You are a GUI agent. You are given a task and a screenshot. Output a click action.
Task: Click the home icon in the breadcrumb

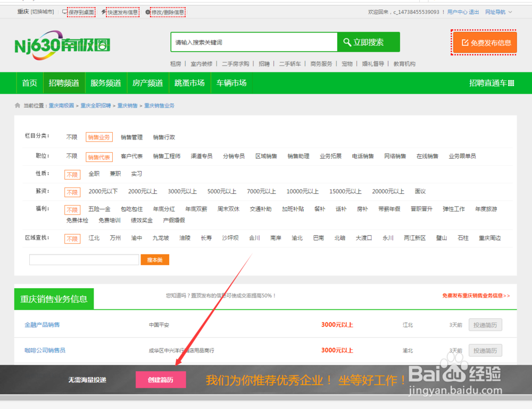tap(16, 105)
